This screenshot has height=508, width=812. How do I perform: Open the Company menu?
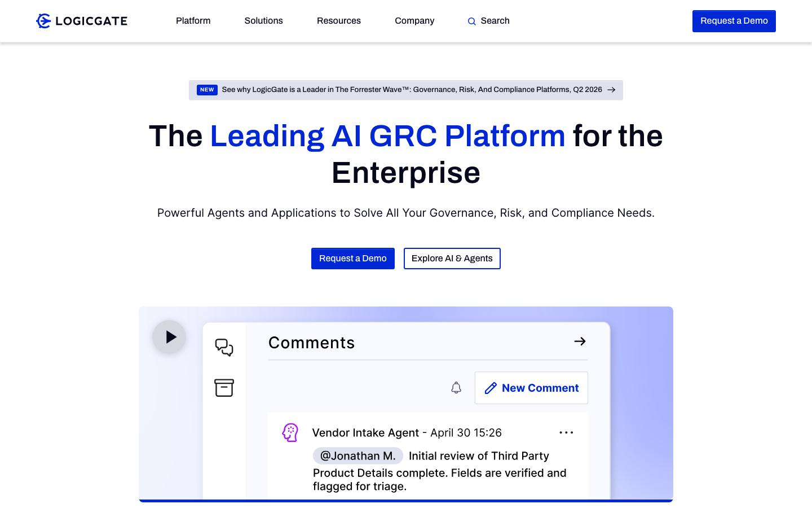coord(414,21)
